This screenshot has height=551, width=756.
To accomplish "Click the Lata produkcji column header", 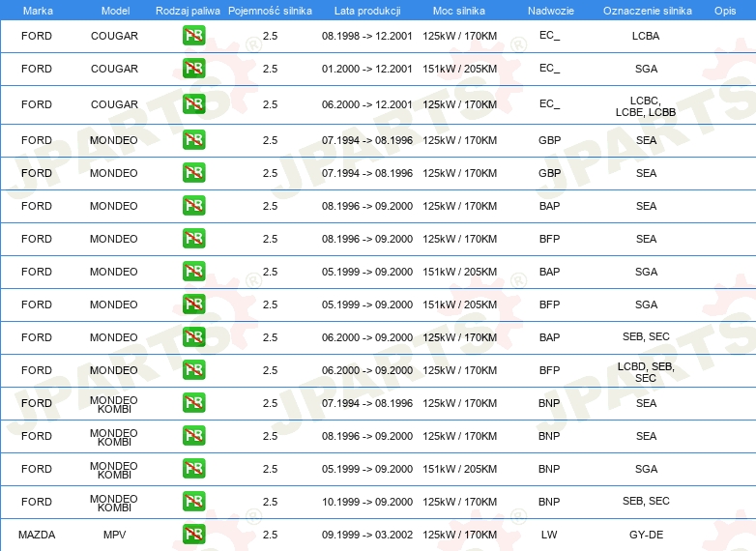I will click(x=367, y=11).
